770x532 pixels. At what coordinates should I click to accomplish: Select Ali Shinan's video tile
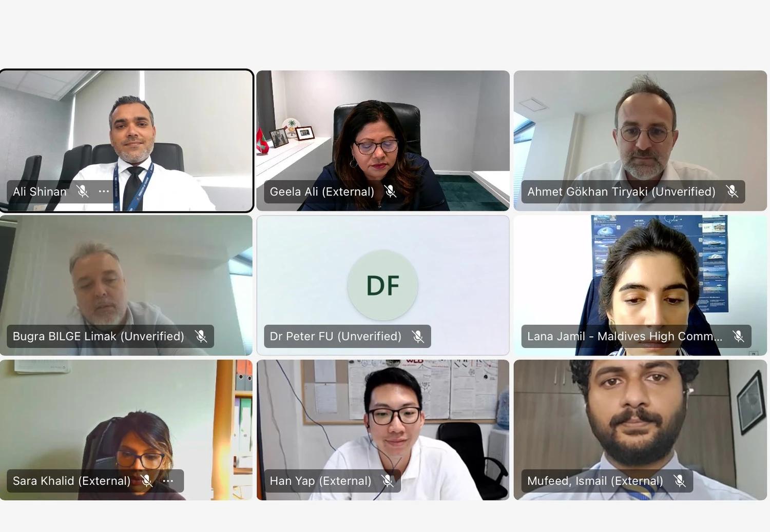[x=126, y=141]
